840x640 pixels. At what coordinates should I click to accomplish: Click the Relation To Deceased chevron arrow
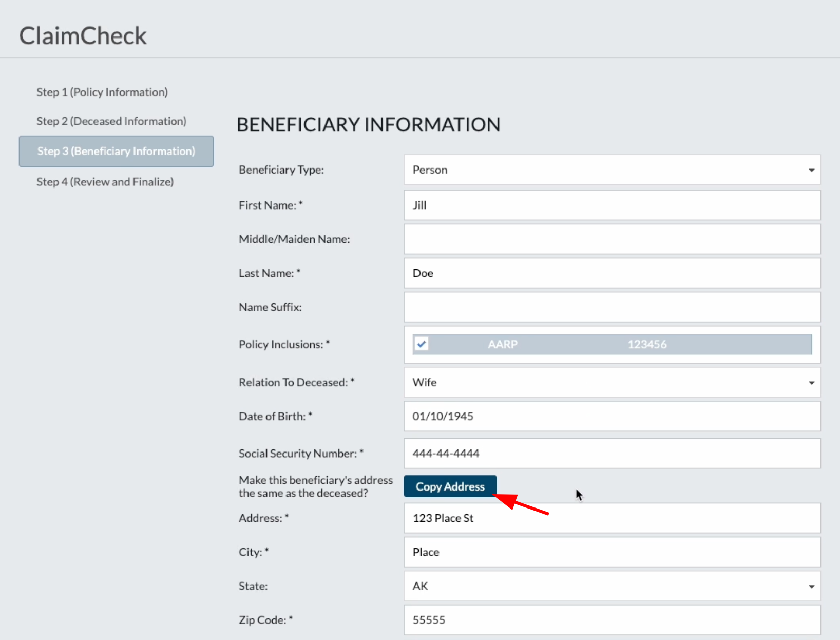click(x=811, y=382)
